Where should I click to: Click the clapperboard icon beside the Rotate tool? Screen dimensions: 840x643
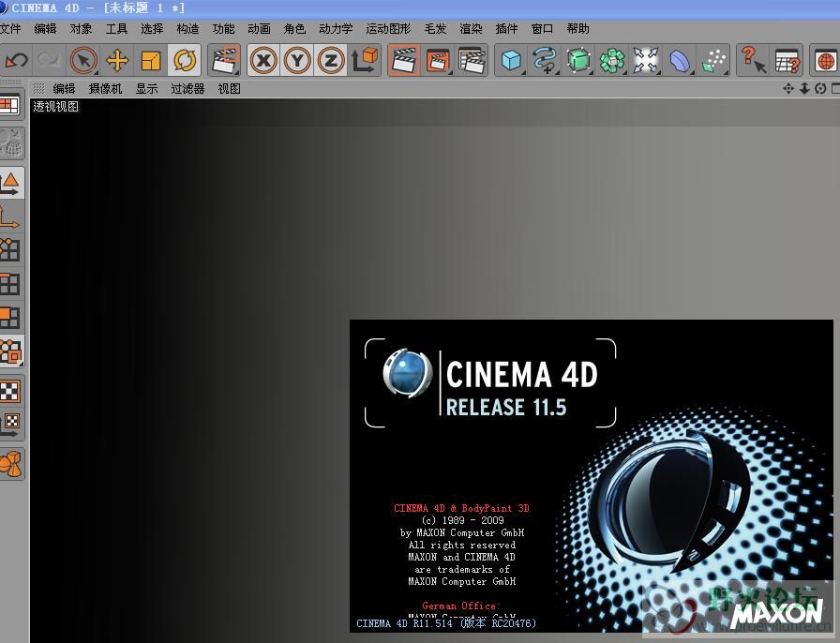pyautogui.click(x=224, y=60)
